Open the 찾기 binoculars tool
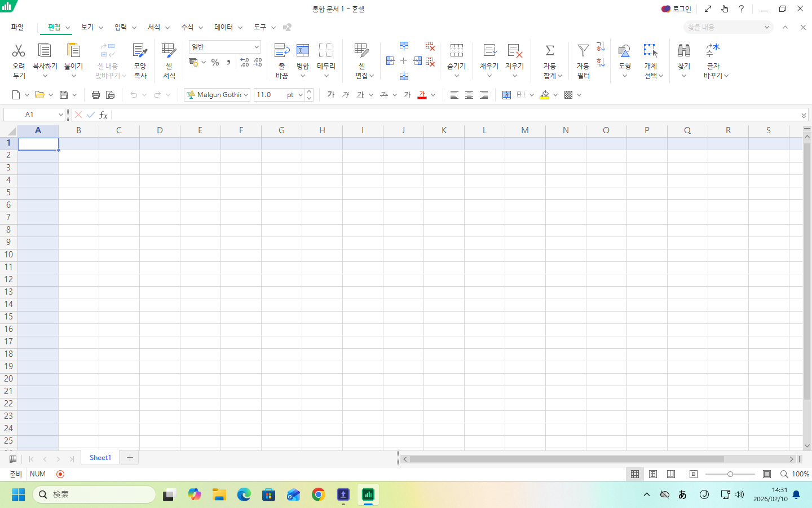 pyautogui.click(x=683, y=51)
